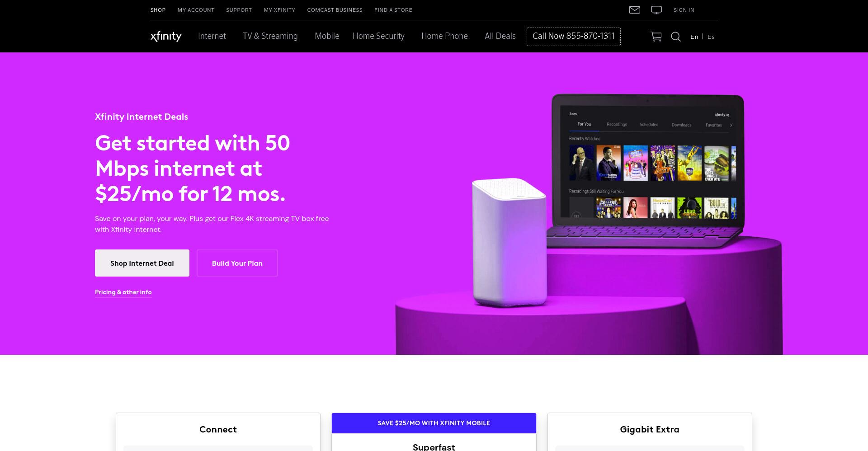Click the TV monitor icon
Screen dimensions: 868x451
[656, 10]
